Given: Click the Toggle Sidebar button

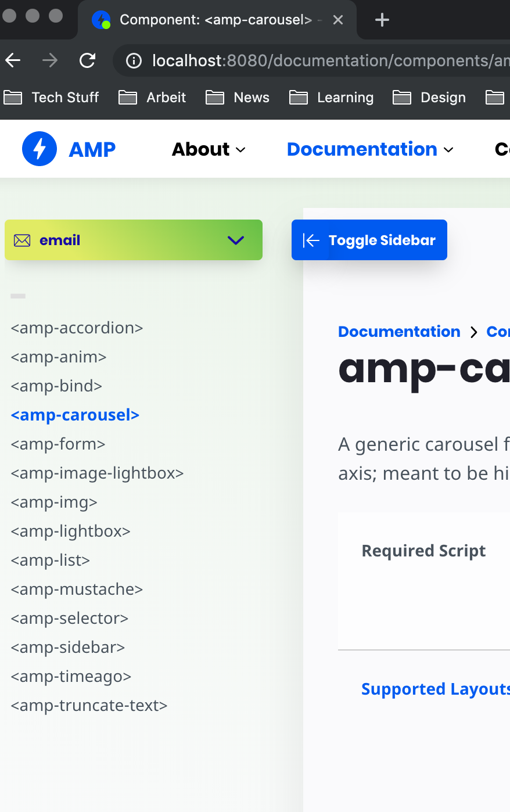Looking at the screenshot, I should point(369,239).
